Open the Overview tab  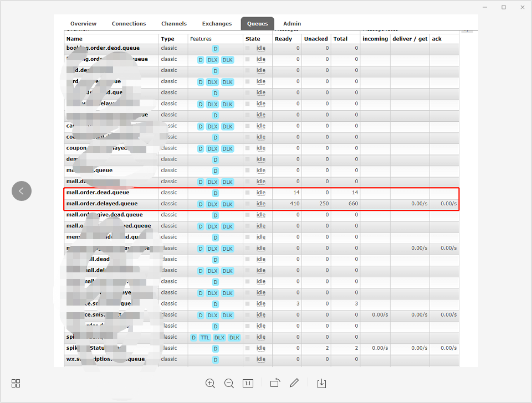click(84, 24)
